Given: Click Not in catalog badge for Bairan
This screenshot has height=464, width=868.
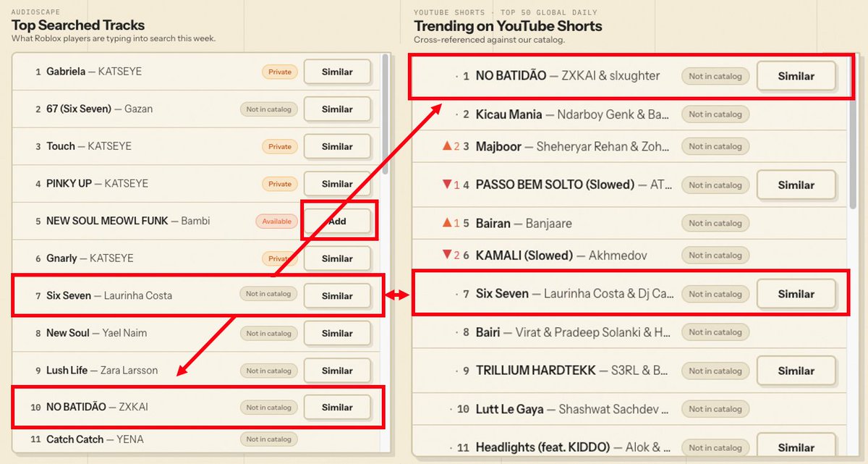Looking at the screenshot, I should (715, 223).
